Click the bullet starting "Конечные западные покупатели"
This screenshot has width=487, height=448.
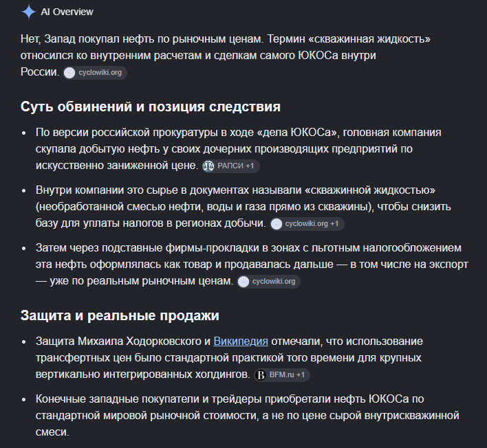pyautogui.click(x=247, y=415)
